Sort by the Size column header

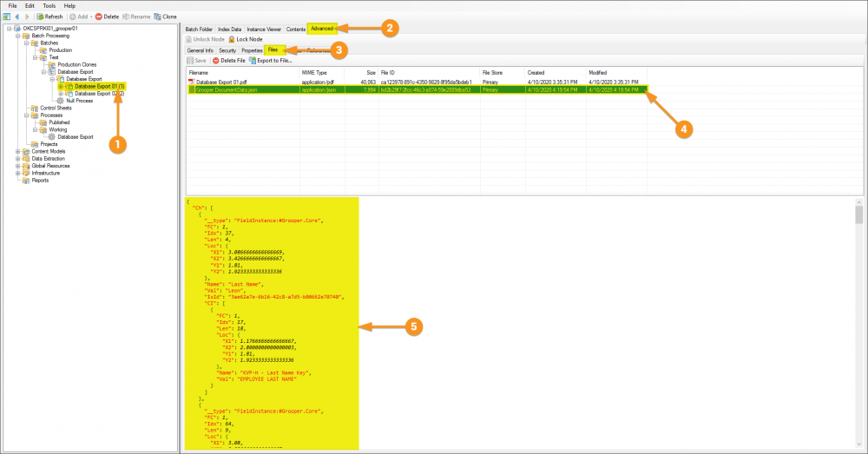(x=361, y=73)
